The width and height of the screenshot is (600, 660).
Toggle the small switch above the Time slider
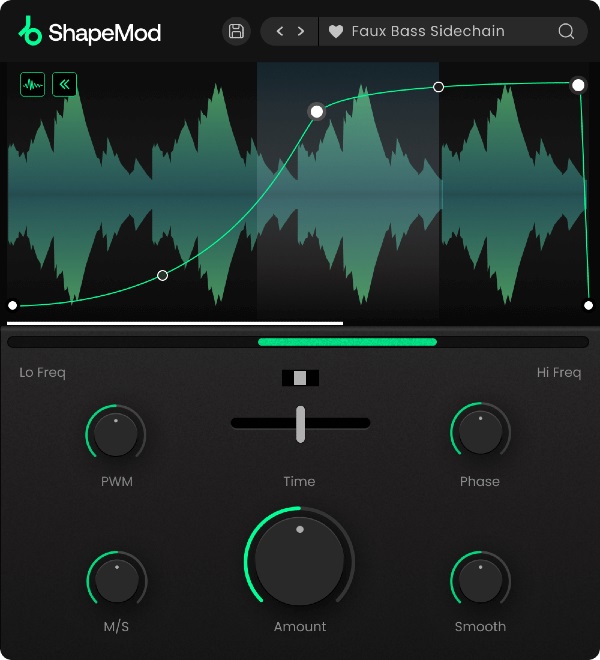click(x=300, y=378)
